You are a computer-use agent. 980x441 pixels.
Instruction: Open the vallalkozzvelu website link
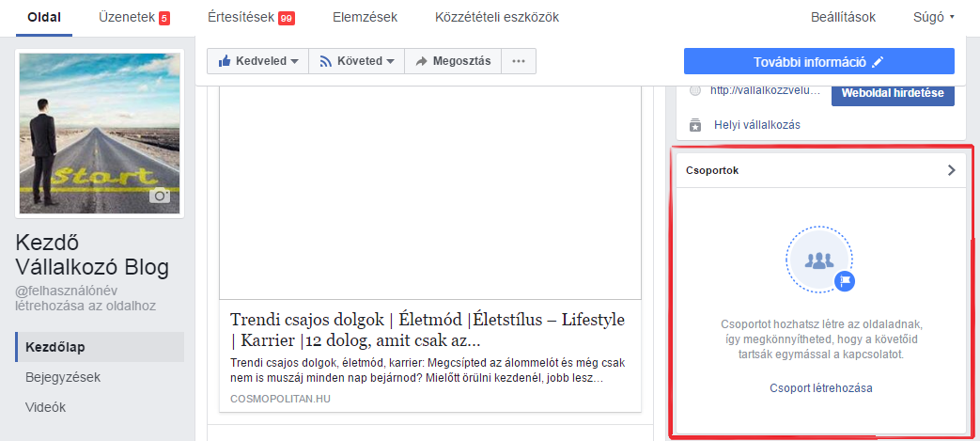765,90
